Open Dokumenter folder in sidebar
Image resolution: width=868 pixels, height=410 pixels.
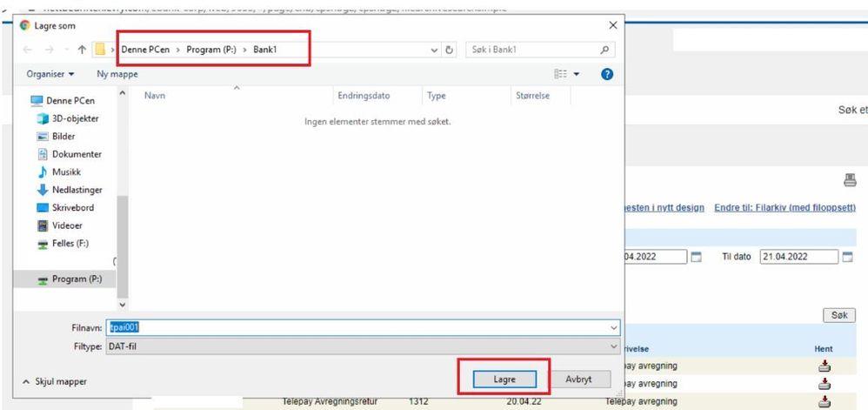click(70, 154)
